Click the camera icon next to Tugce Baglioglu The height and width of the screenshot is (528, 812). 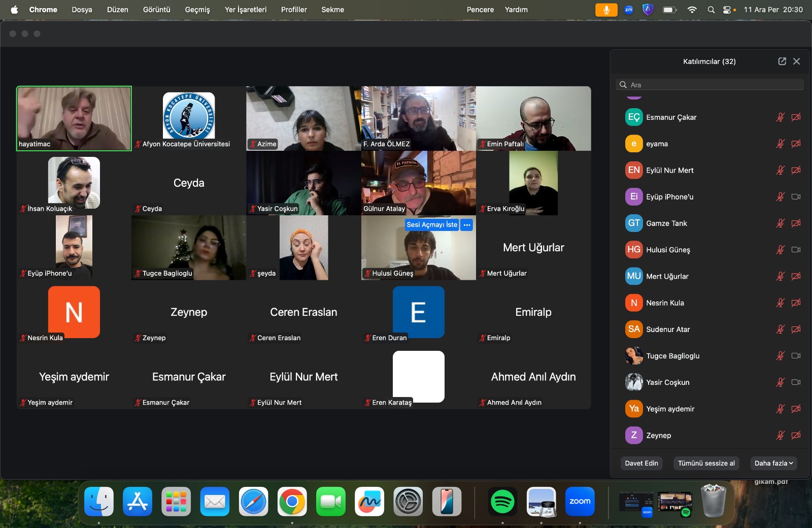(x=796, y=356)
